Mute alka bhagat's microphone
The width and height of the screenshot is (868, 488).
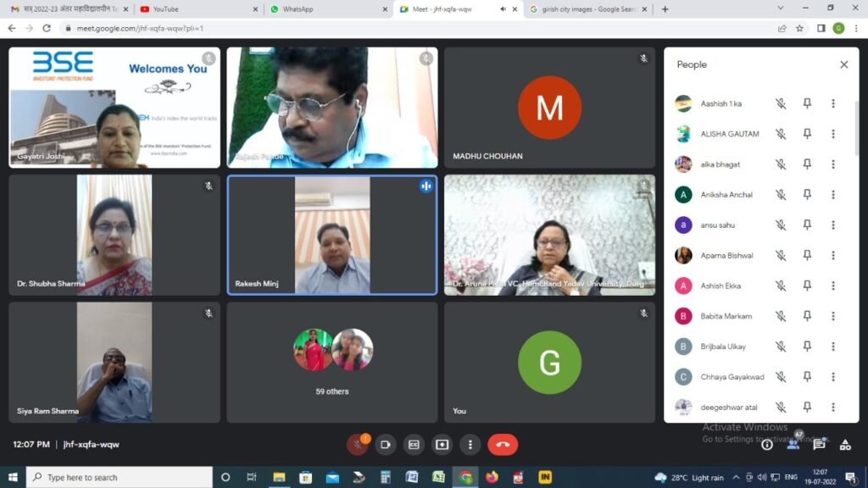pyautogui.click(x=781, y=164)
